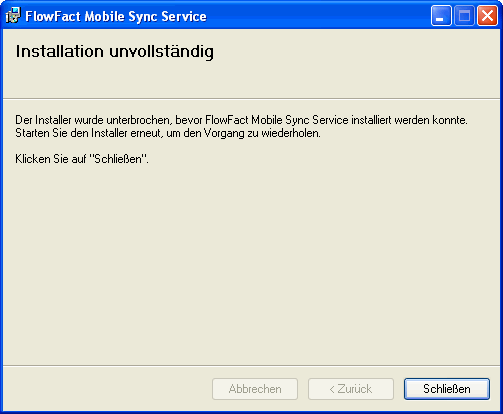Click the Installation unvollständig heading
The image size is (503, 414).
click(x=115, y=52)
